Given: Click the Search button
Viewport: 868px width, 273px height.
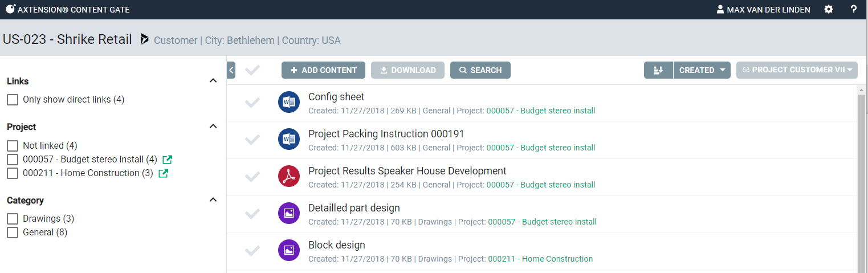Looking at the screenshot, I should pos(480,70).
